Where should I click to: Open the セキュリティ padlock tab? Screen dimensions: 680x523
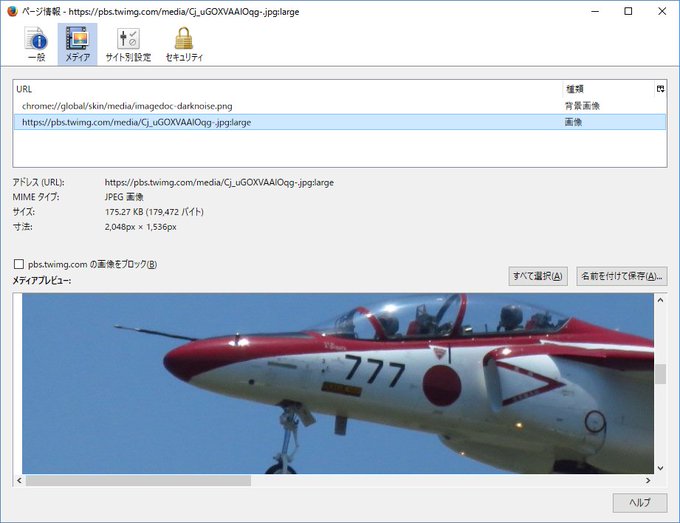tap(184, 44)
